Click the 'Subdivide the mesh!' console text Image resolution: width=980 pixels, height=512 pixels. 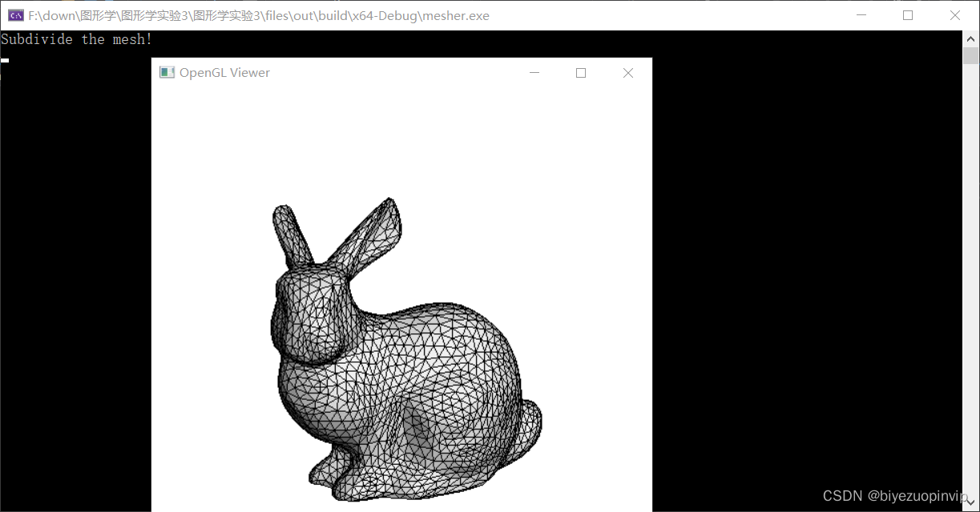point(76,39)
